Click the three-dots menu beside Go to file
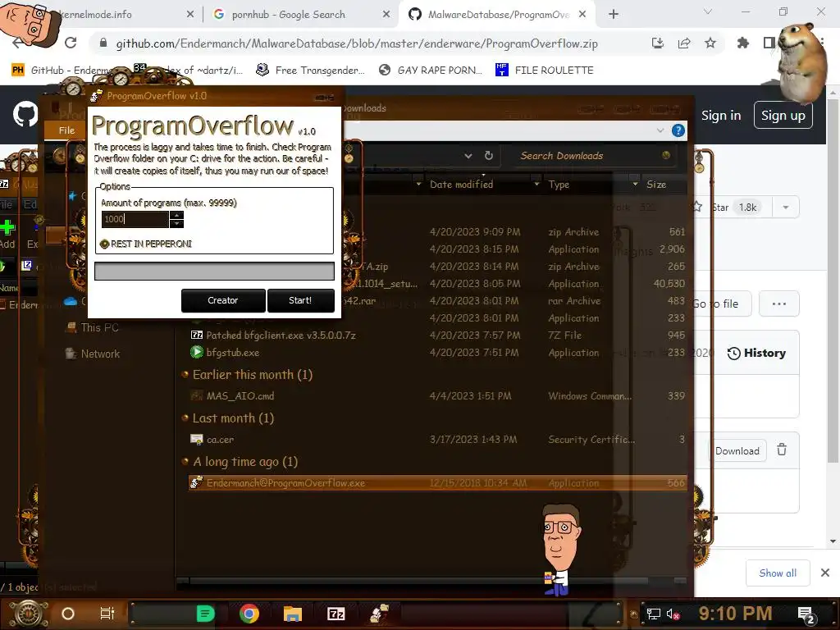The image size is (840, 630). point(779,304)
